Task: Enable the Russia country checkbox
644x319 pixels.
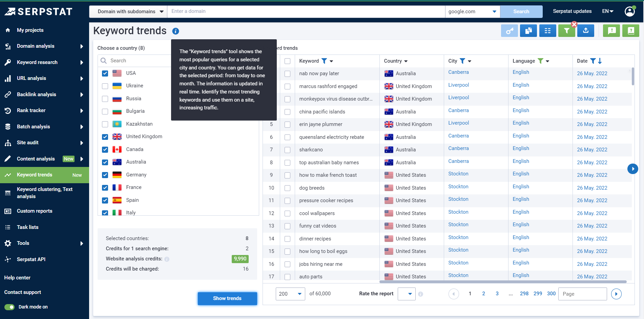Action: [x=105, y=99]
